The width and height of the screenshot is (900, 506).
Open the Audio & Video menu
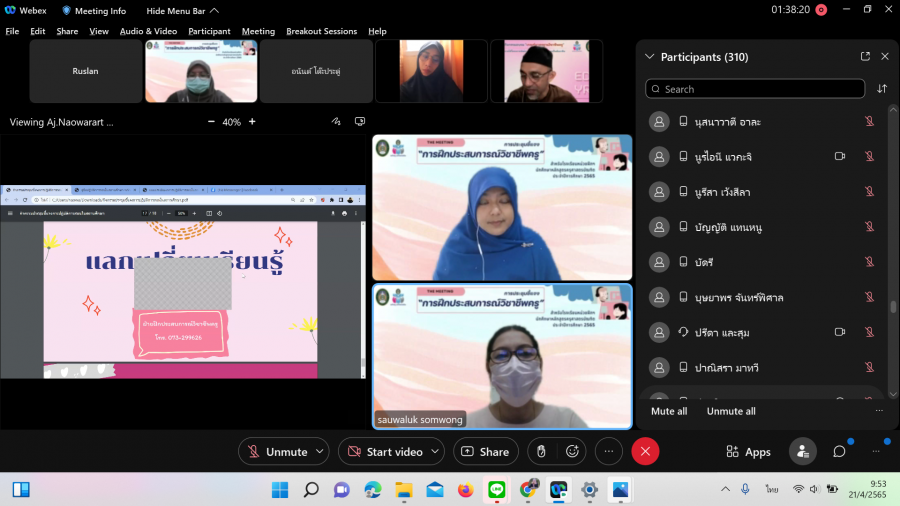pyautogui.click(x=148, y=31)
